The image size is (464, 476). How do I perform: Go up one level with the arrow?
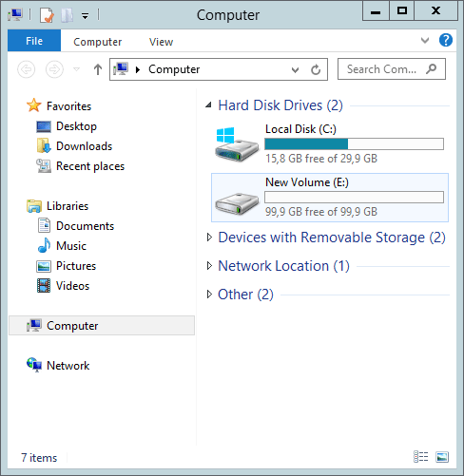(x=98, y=69)
